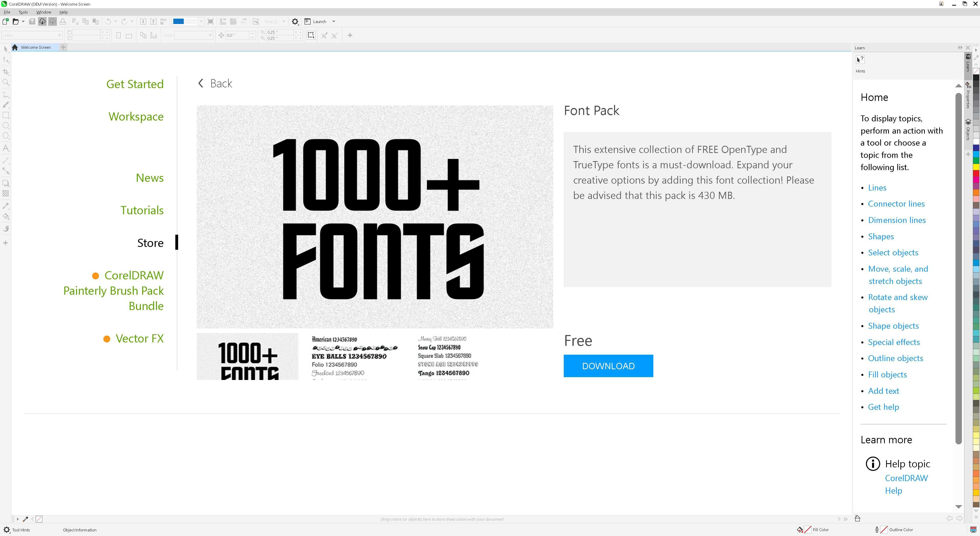Click the Welcome Screen home icon
This screenshot has width=980, height=536.
click(x=15, y=47)
